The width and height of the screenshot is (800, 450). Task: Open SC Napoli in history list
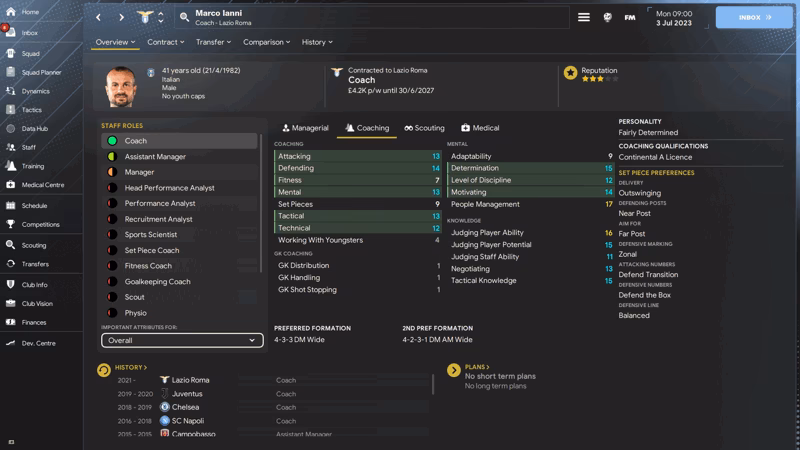click(188, 421)
